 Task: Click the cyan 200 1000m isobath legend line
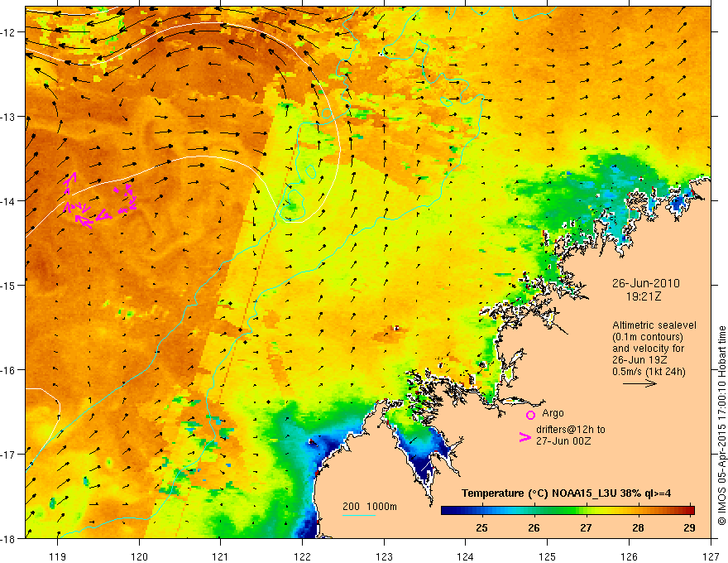359,515
